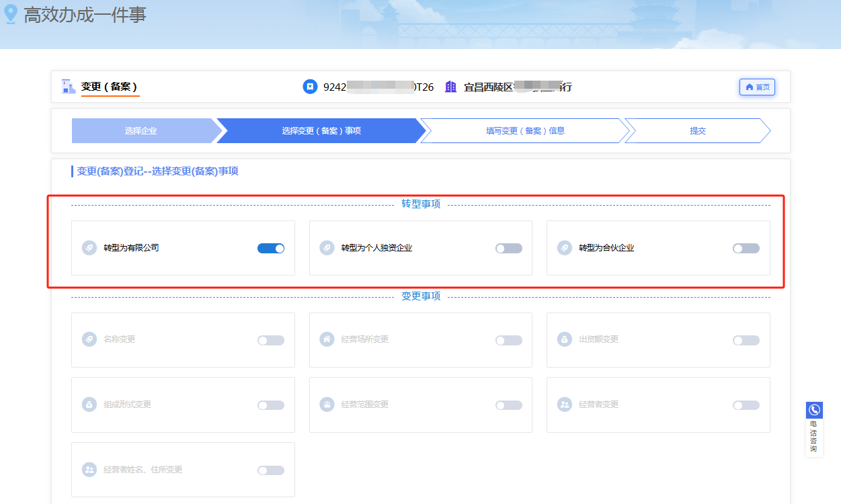Toggle the 经营范围变更 switch
This screenshot has height=504, width=841.
pos(508,405)
